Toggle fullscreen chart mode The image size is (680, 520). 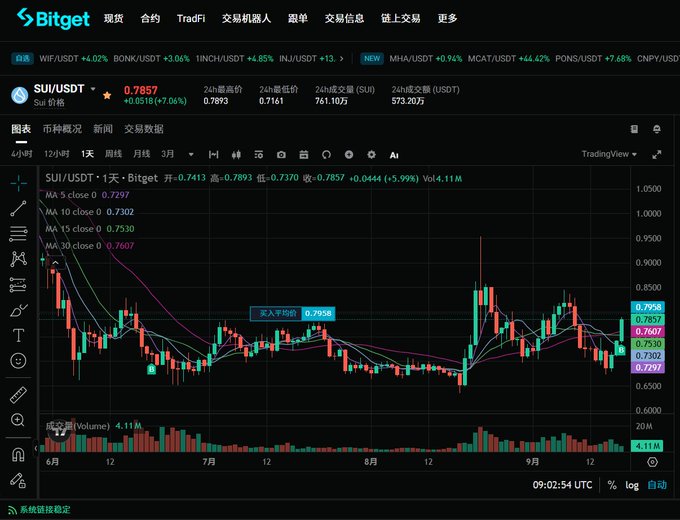pyautogui.click(x=657, y=154)
